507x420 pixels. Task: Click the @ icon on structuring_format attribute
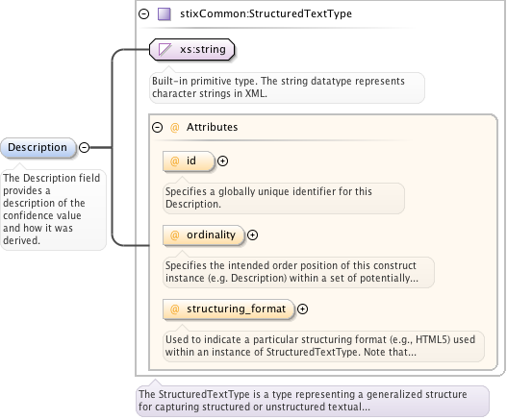[x=174, y=309]
